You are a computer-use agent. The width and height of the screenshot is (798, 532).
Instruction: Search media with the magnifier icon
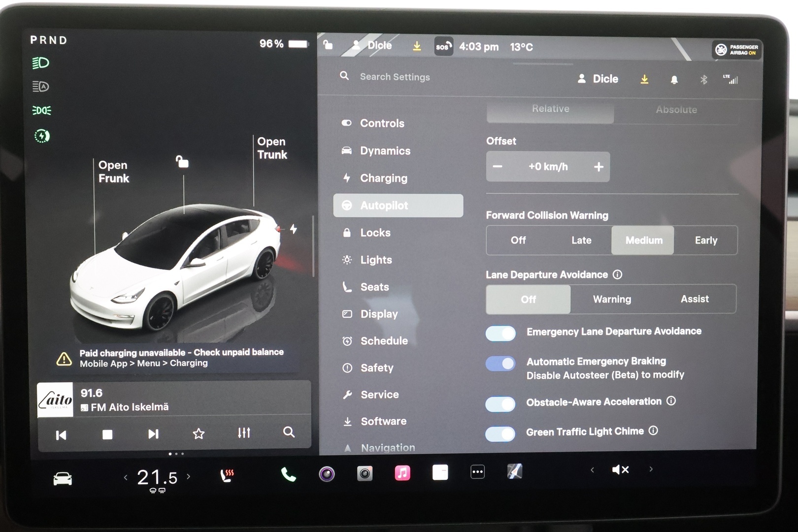[x=289, y=432]
